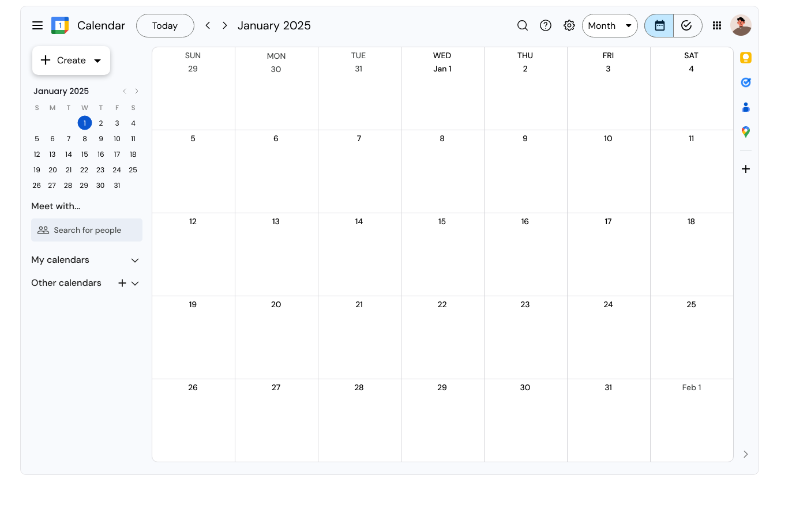Open the main menu hamburger icon
This screenshot has height=532, width=796.
[37, 25]
